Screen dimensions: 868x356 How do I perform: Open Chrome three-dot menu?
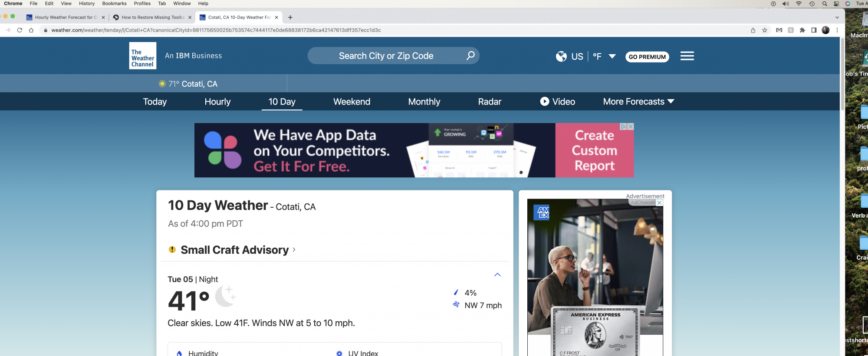(837, 30)
